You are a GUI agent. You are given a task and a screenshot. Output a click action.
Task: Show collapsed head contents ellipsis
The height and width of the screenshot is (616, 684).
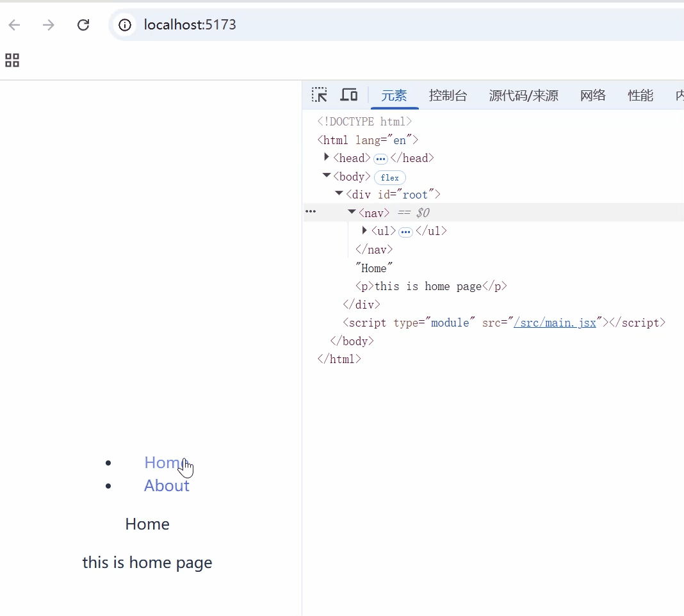(x=380, y=159)
